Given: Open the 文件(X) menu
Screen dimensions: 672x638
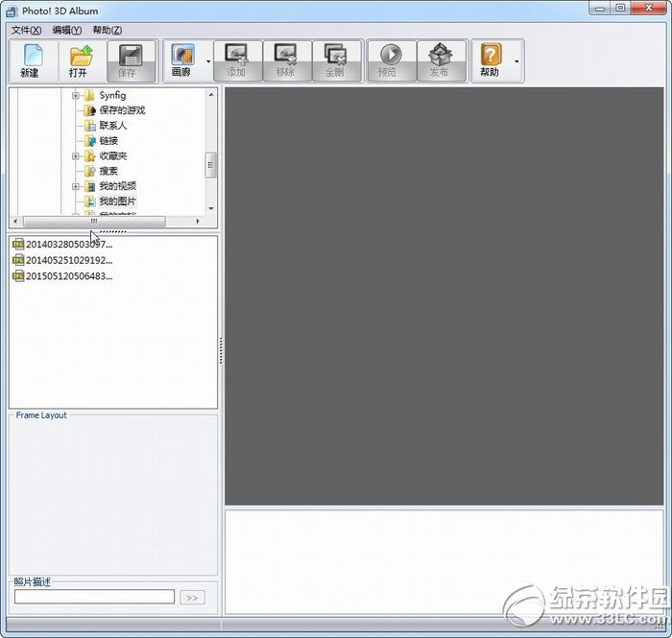Looking at the screenshot, I should coord(26,30).
